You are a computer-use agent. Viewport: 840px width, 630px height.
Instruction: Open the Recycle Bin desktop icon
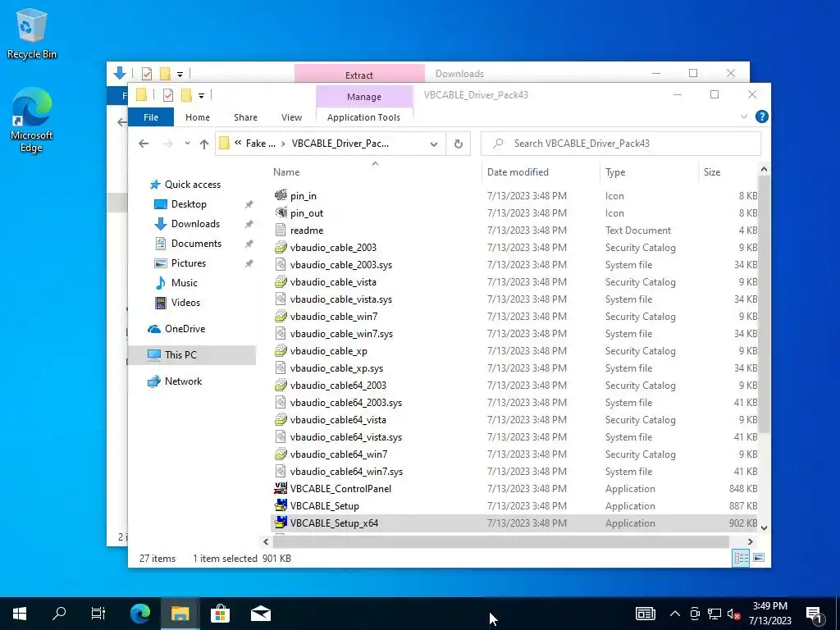[31, 33]
